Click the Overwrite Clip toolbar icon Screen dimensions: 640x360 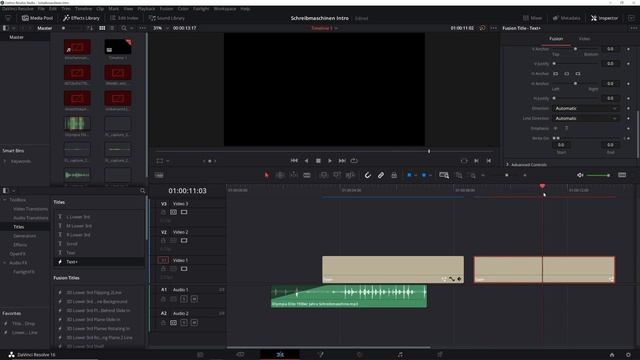coord(337,175)
